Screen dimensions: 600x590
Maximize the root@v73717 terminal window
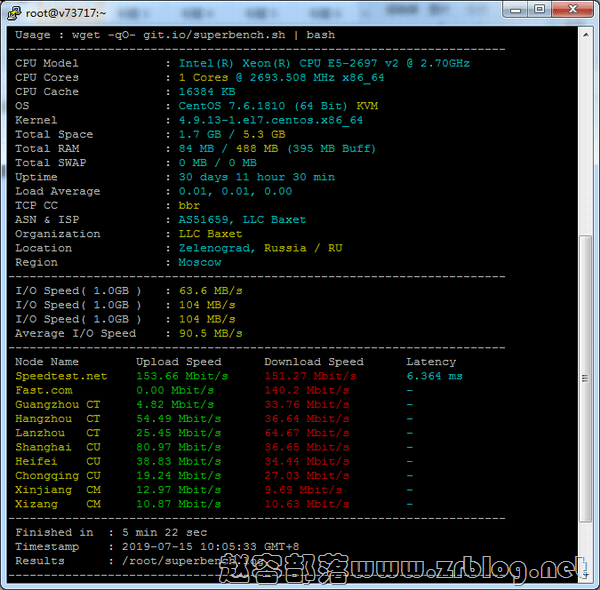coord(540,10)
